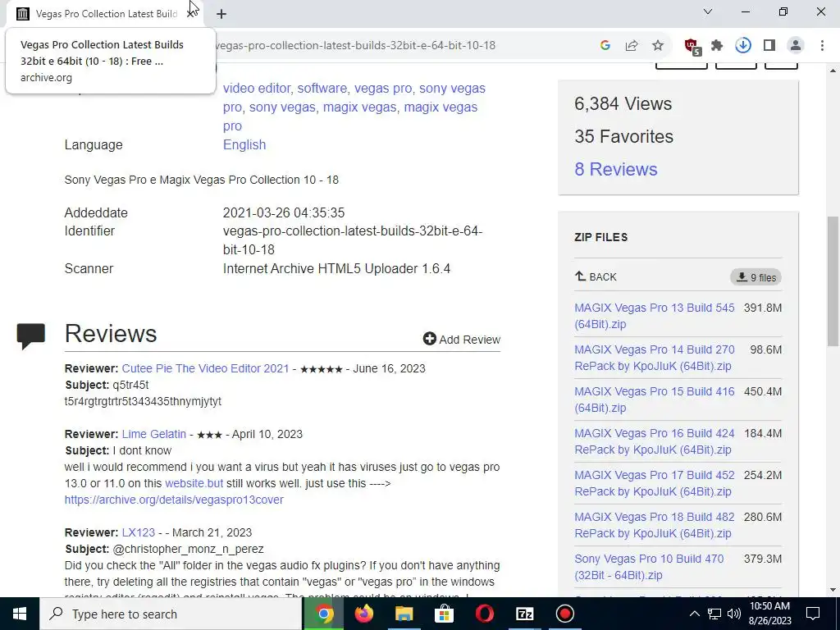Click the 'vegas pro' topic link
The height and width of the screenshot is (630, 840).
pos(383,89)
